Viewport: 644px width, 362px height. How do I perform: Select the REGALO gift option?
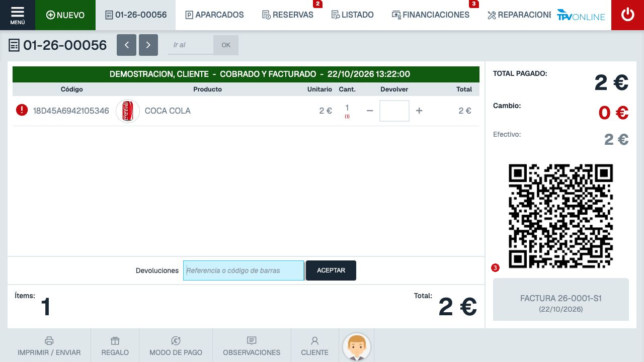[x=115, y=346]
